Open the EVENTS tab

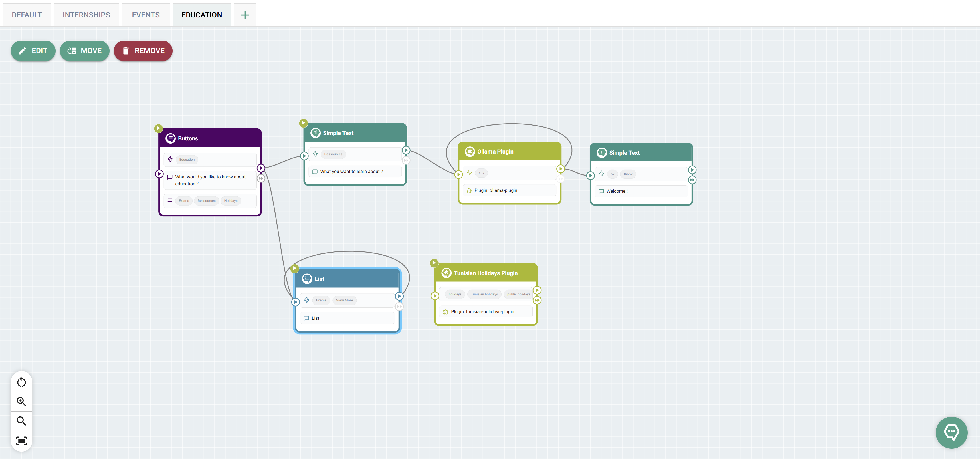146,15
